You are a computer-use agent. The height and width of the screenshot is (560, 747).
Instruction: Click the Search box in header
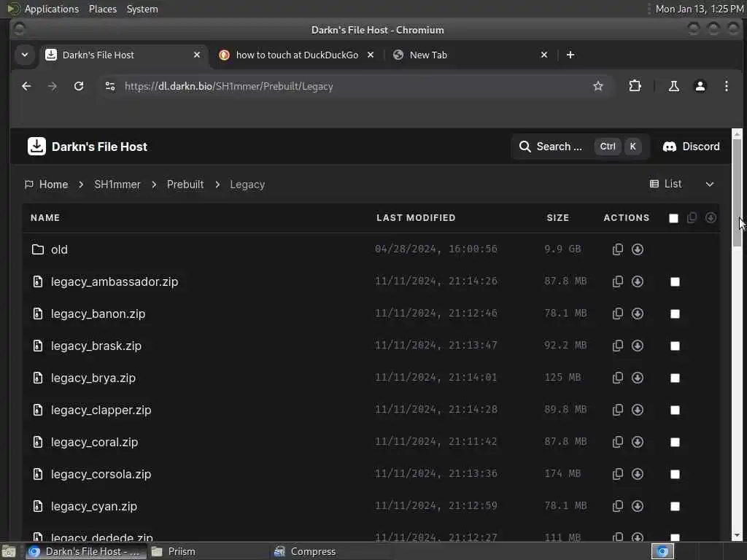[x=580, y=146]
